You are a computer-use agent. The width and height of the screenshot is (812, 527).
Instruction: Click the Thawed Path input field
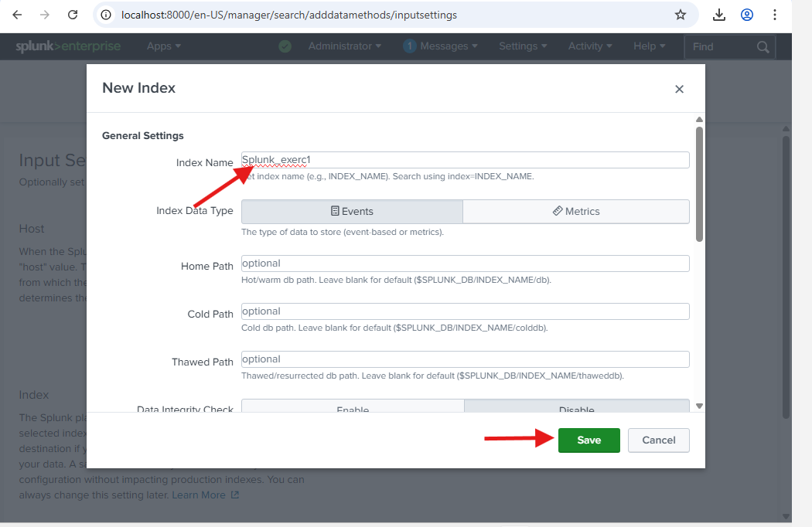pyautogui.click(x=465, y=359)
